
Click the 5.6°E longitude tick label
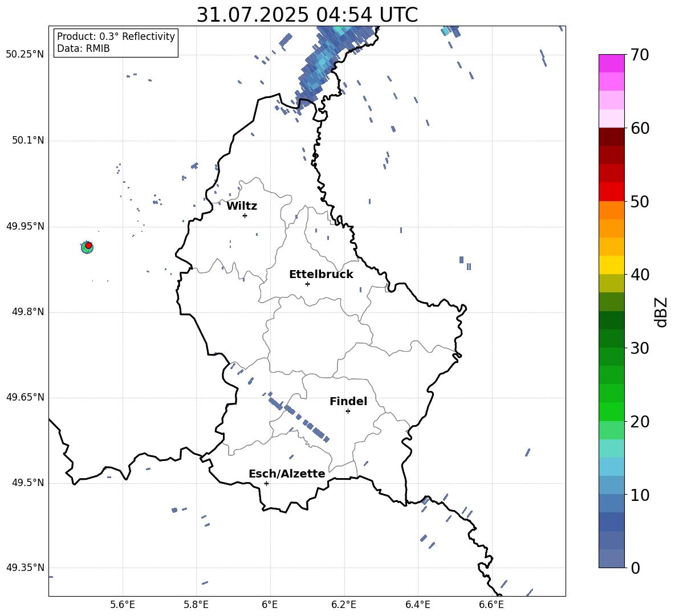click(123, 605)
